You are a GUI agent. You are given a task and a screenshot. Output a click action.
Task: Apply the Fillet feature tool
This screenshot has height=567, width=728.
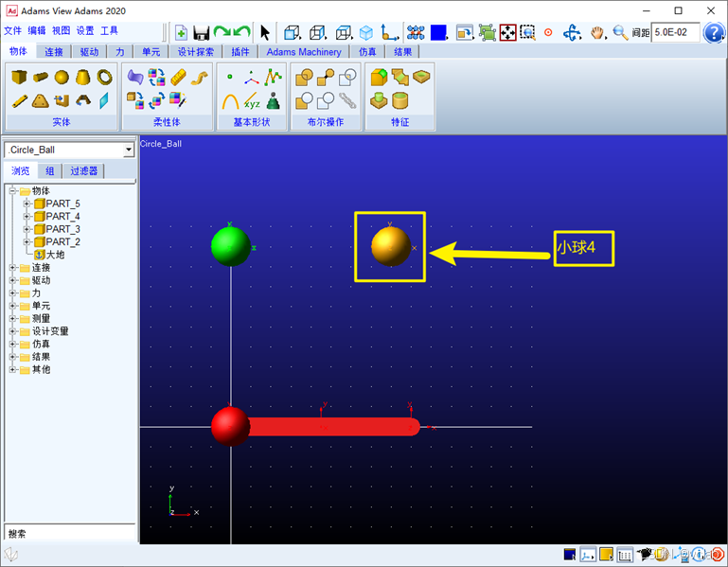click(x=379, y=77)
